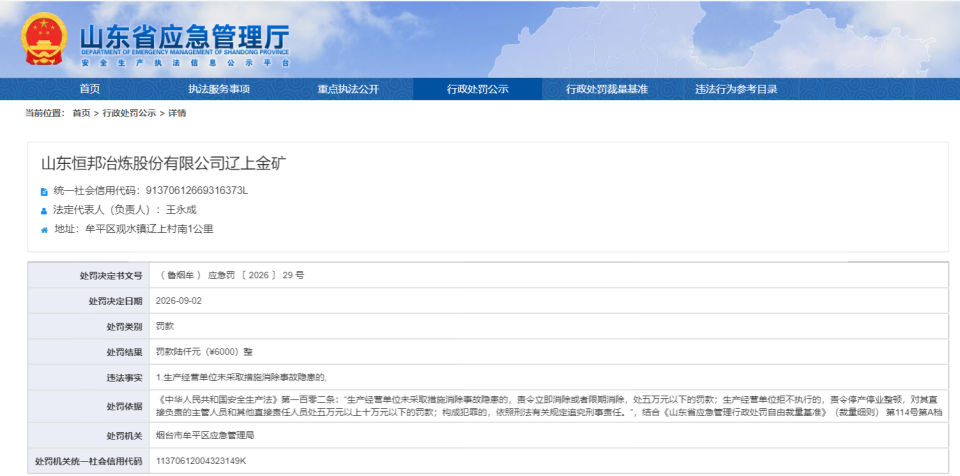Screen dimensions: 960x476
Task: Click the 处罚依据 legal basis text
Action: pos(549,406)
